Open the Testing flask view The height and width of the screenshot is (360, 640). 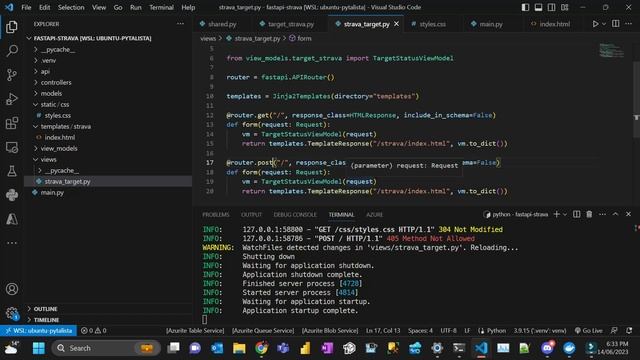pyautogui.click(x=12, y=171)
